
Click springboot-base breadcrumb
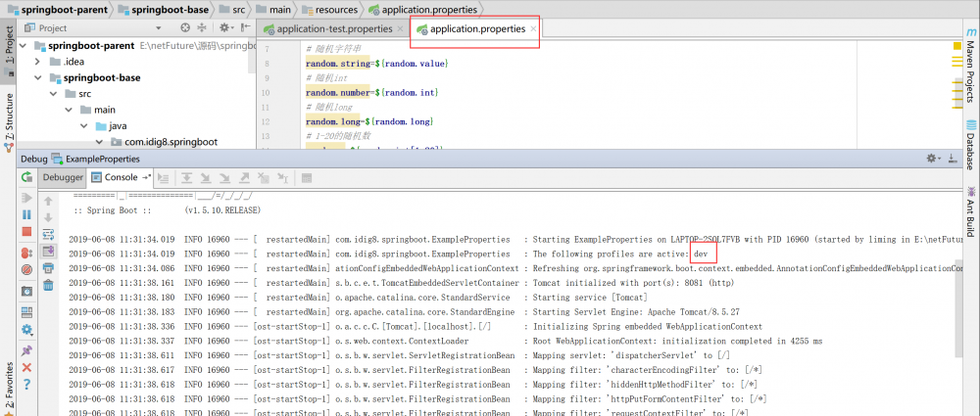click(162, 10)
